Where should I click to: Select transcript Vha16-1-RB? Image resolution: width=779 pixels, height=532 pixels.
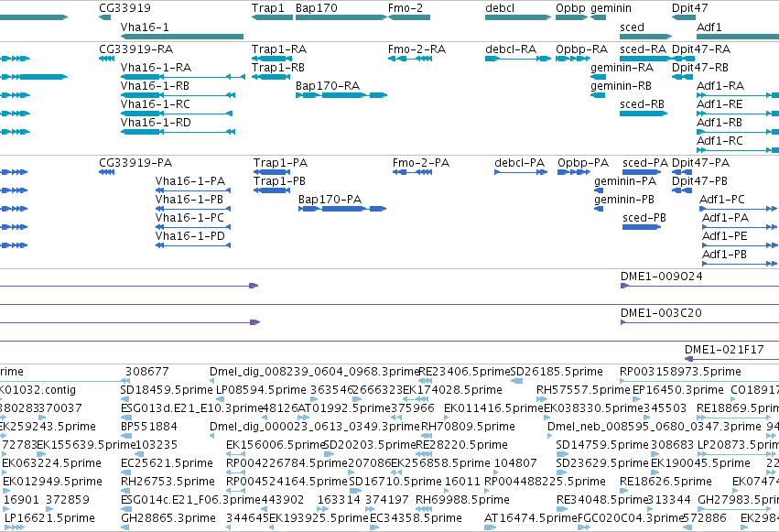[178, 95]
